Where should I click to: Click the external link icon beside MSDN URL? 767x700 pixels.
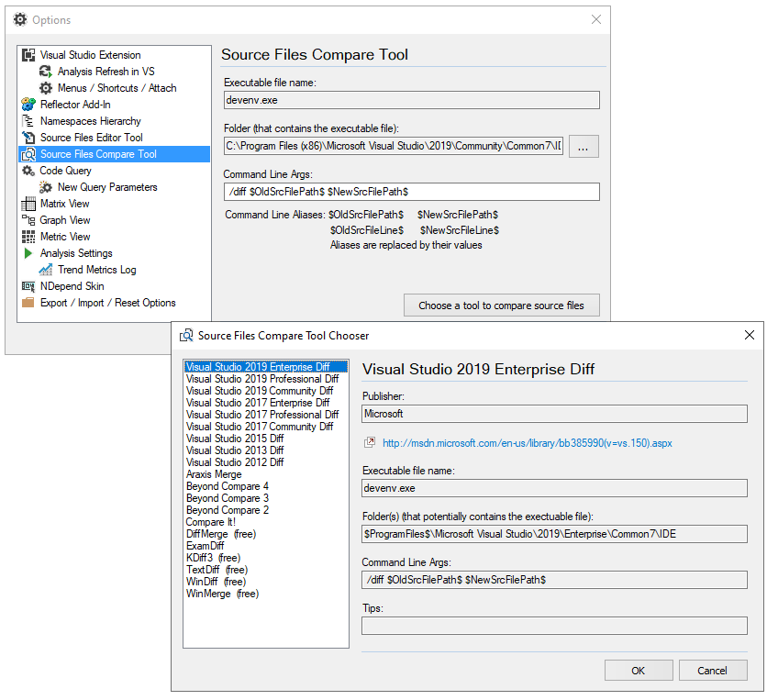pos(370,443)
